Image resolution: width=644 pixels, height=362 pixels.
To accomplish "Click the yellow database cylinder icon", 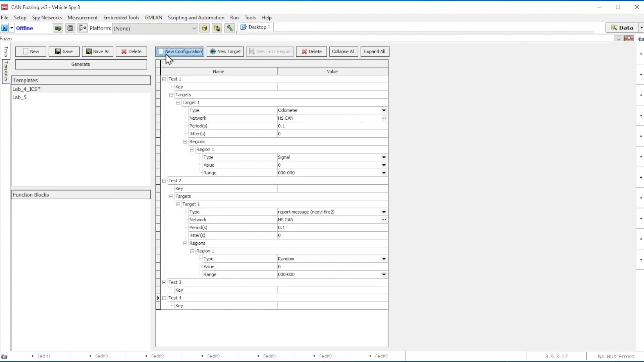I will click(204, 28).
